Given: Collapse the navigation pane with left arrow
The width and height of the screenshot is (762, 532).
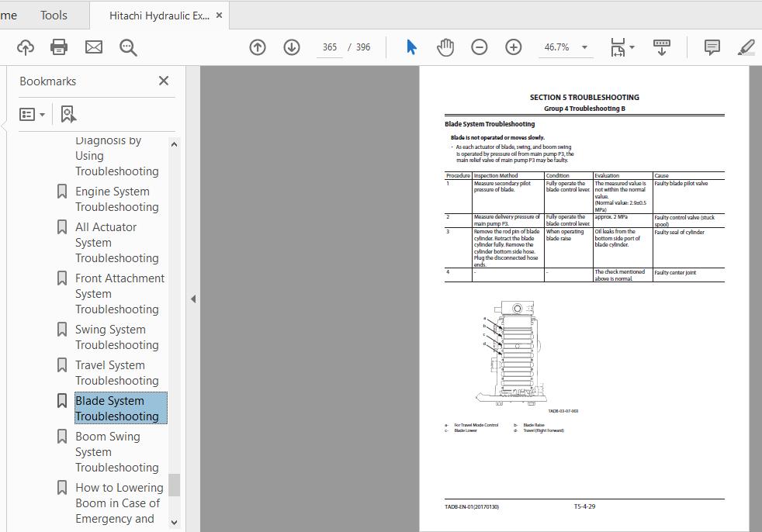Looking at the screenshot, I should [x=193, y=299].
